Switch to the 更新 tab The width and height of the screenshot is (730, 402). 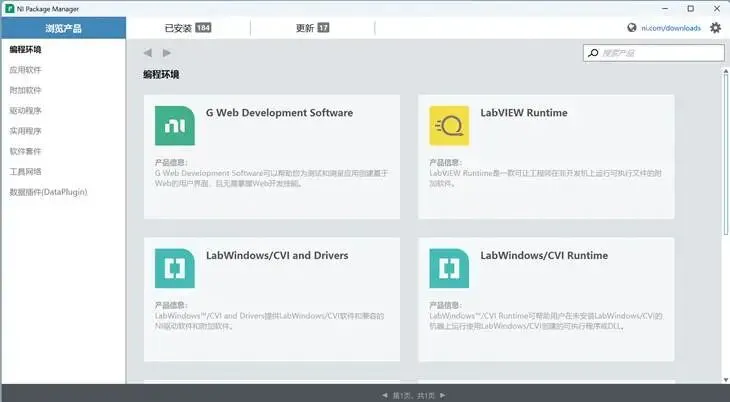(312, 28)
